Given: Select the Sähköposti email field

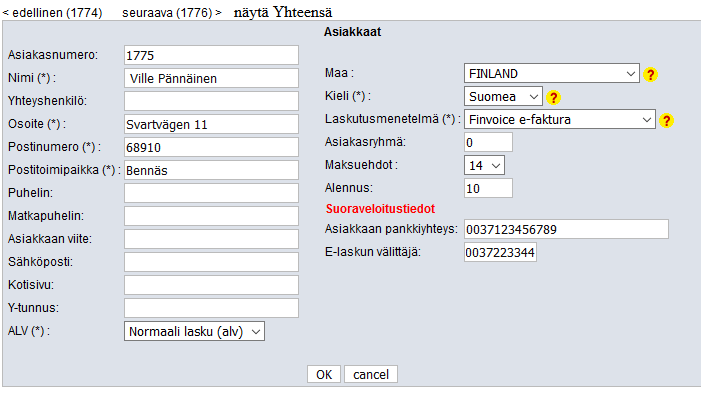Looking at the screenshot, I should (211, 262).
